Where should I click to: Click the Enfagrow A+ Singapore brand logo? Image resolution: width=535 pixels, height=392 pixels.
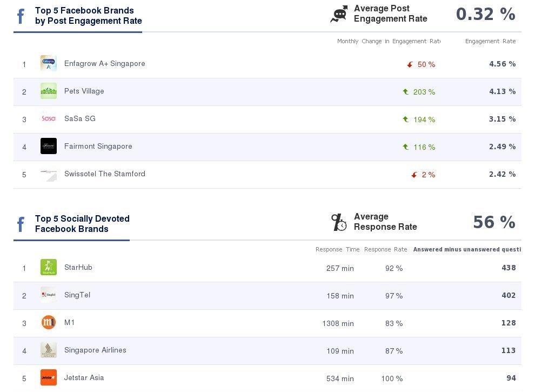click(49, 63)
